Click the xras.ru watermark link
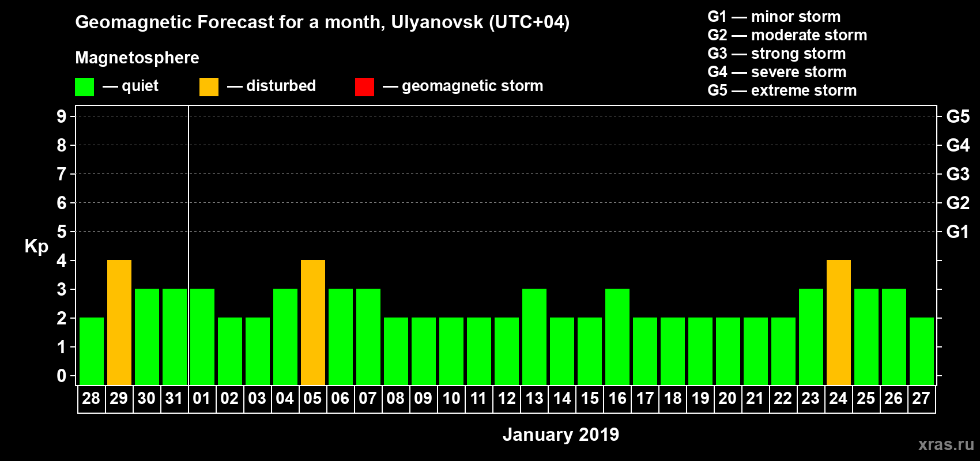This screenshot has height=461, width=980. [x=945, y=444]
